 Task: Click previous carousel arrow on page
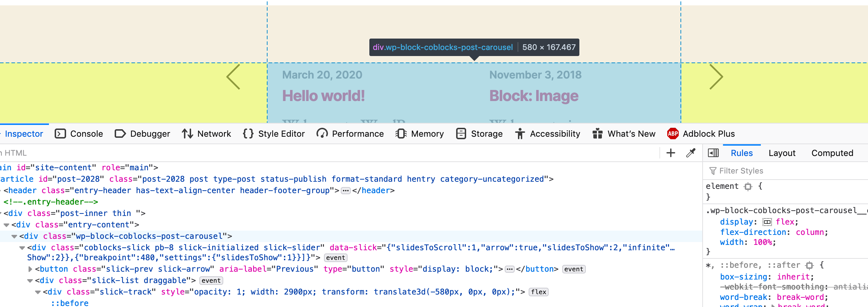coord(233,77)
